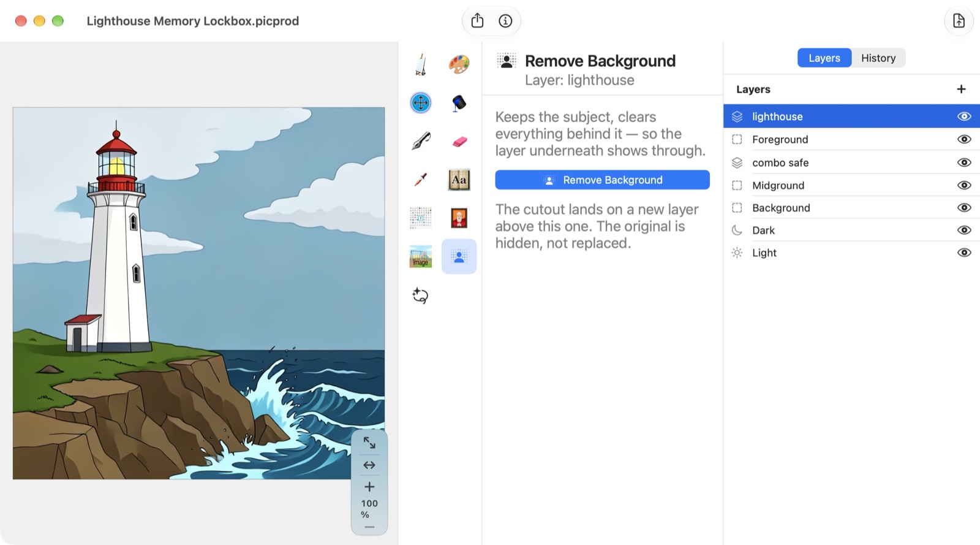Toggle Background layer visibility eye

pos(964,208)
